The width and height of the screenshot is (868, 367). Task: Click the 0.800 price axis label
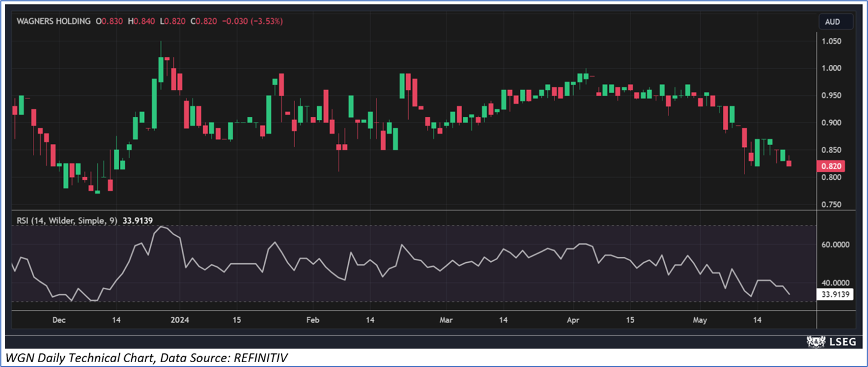(x=831, y=178)
